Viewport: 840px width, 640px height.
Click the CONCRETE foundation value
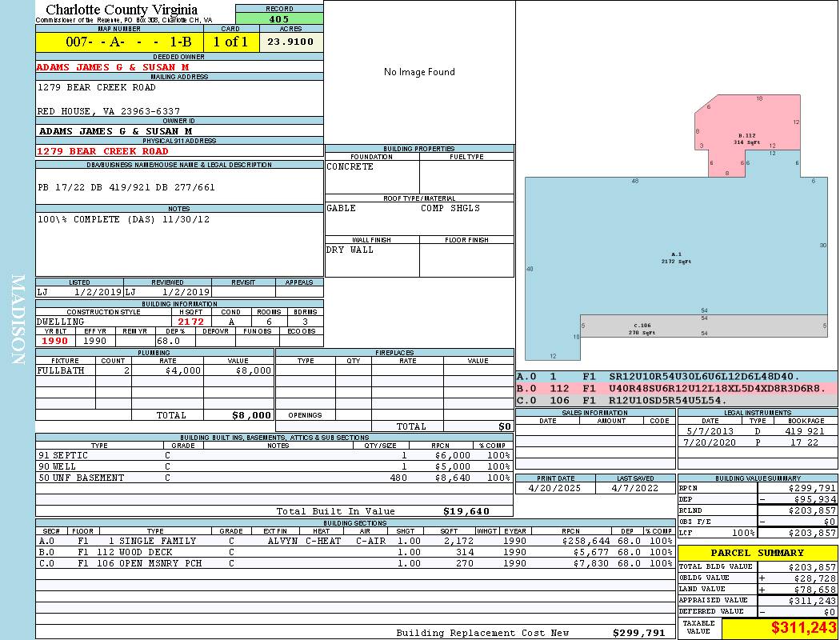pyautogui.click(x=350, y=166)
